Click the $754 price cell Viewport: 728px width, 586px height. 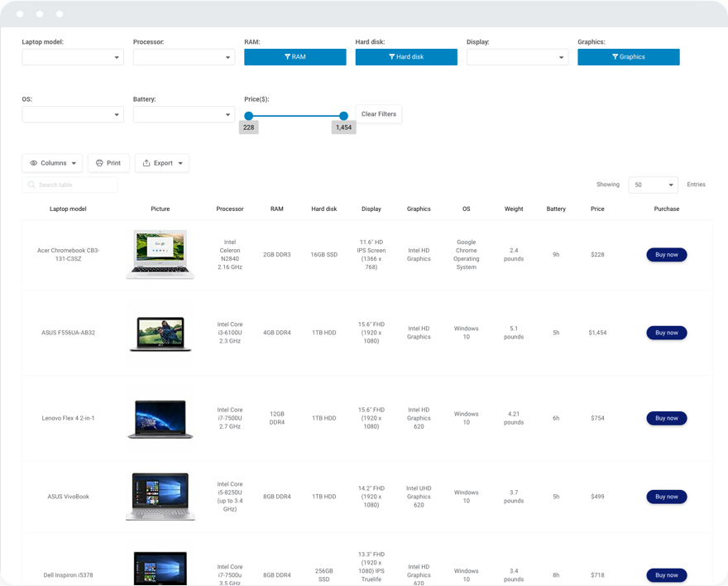click(597, 418)
